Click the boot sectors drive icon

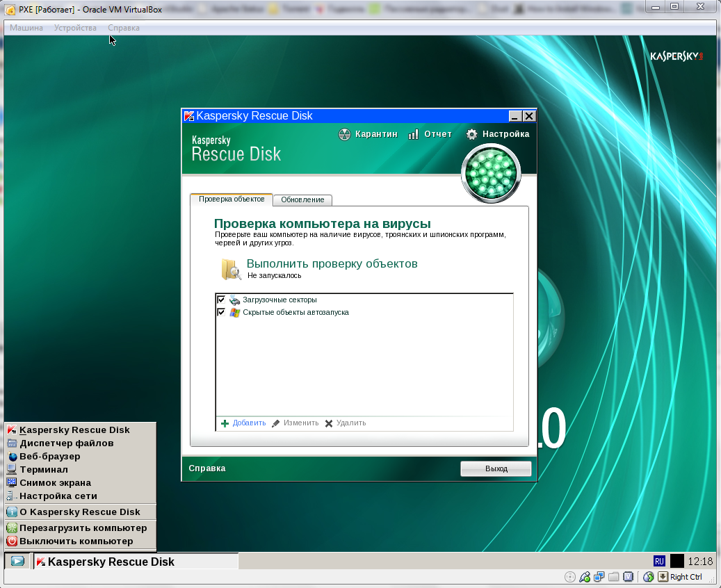[x=234, y=300]
